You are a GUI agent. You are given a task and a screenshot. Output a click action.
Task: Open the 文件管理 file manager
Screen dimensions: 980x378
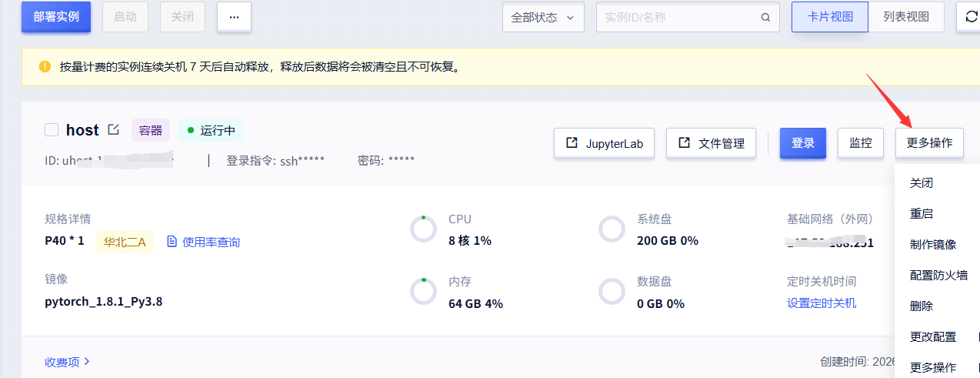tap(712, 143)
